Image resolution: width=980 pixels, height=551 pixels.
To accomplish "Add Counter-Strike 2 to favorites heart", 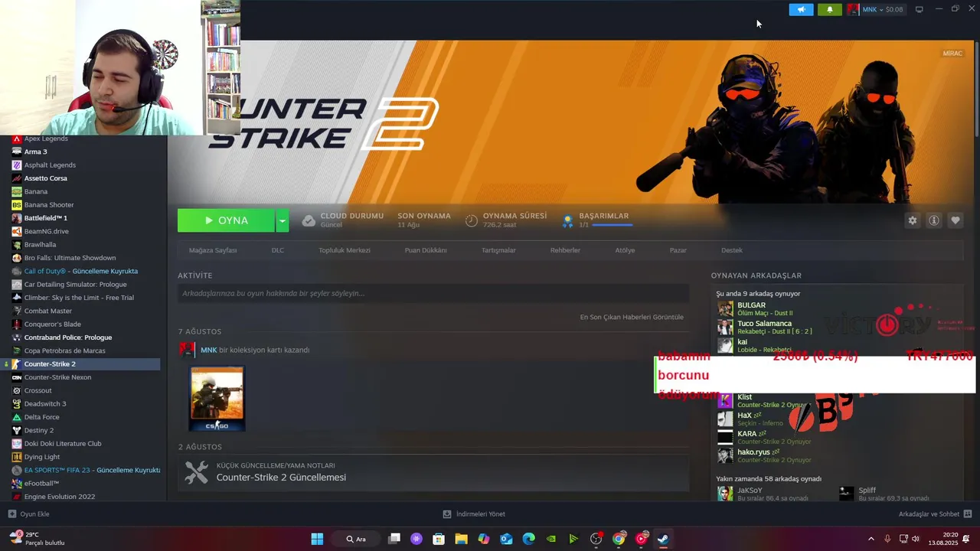I will click(955, 220).
